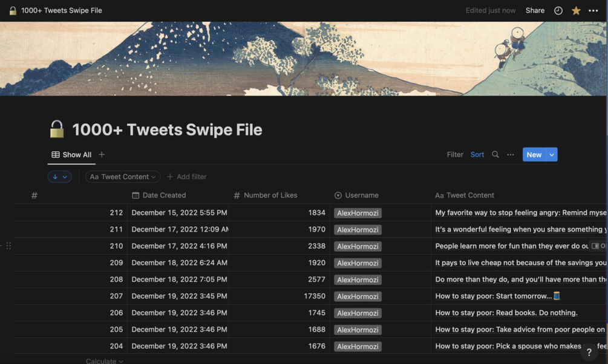608x364 pixels.
Task: Add a new view with the plus icon
Action: pos(102,155)
